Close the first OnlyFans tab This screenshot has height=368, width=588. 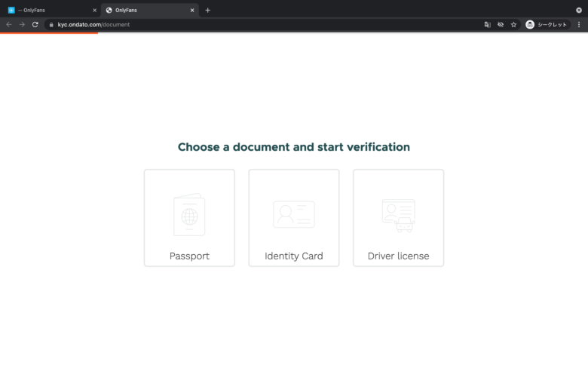click(x=94, y=10)
